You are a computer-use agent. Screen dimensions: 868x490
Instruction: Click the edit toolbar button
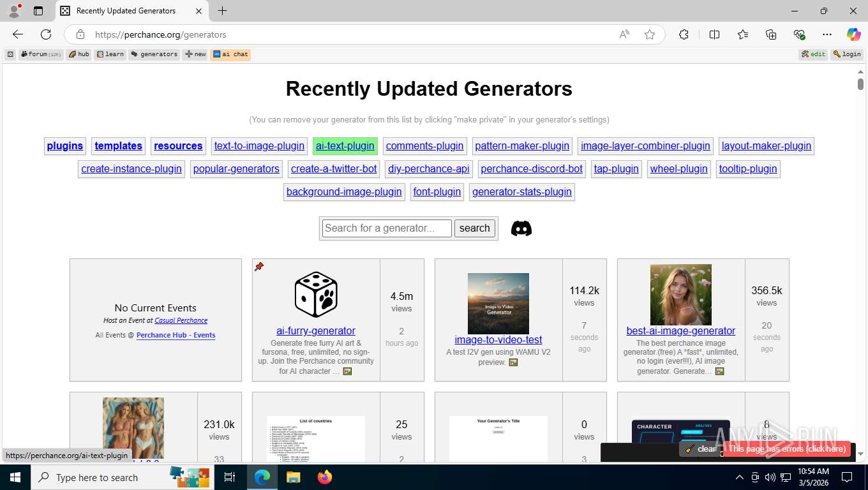[x=814, y=54]
